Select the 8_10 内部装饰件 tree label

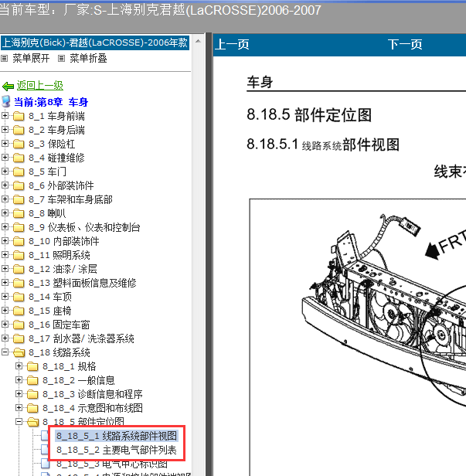(64, 241)
